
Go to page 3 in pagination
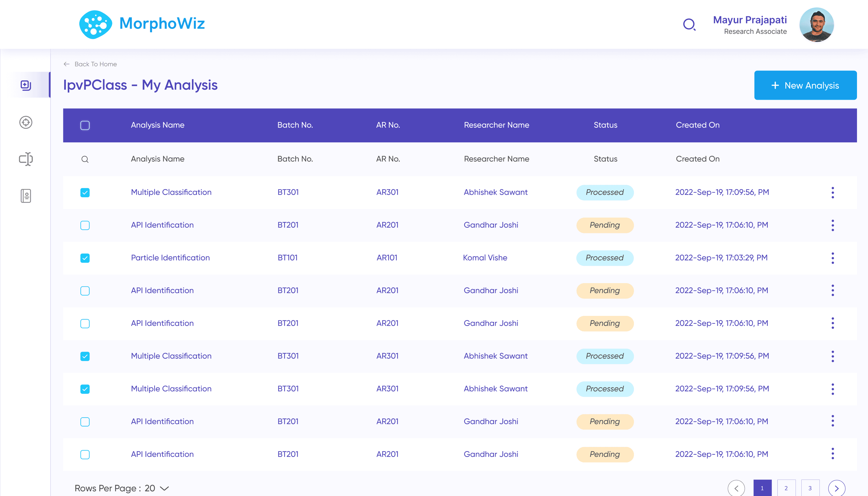tap(810, 488)
